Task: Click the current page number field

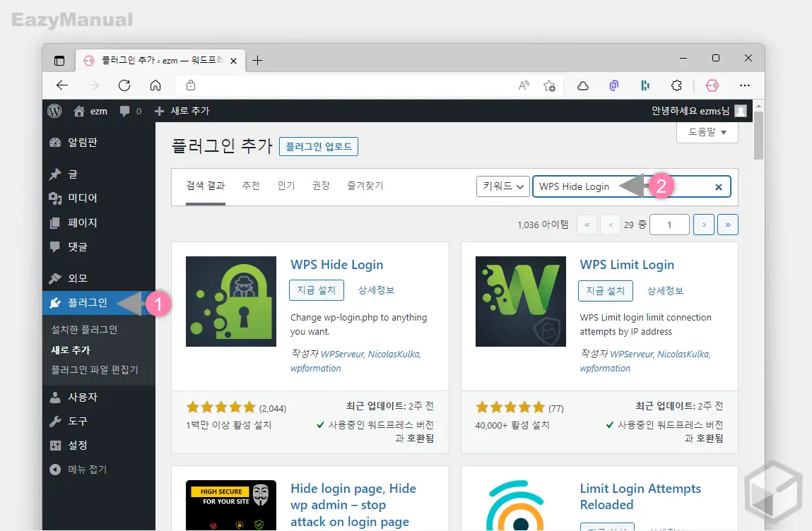Action: [x=669, y=225]
